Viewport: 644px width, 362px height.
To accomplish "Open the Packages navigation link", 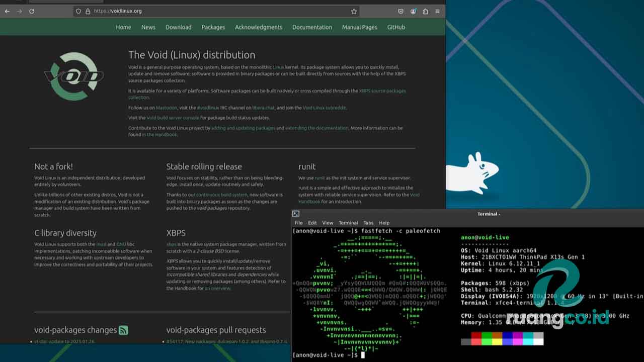I will [213, 27].
